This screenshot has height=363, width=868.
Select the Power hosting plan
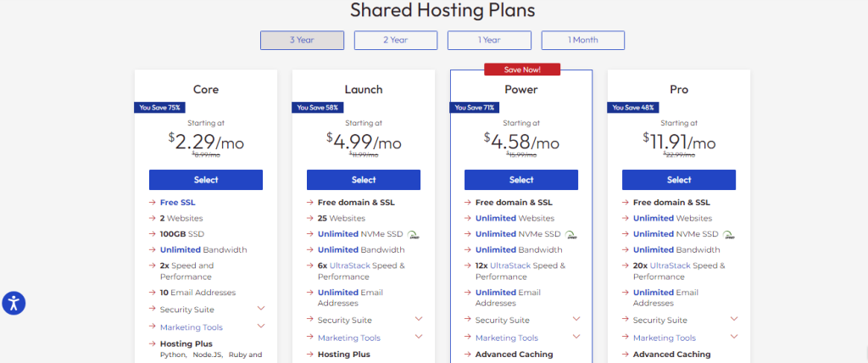[521, 180]
